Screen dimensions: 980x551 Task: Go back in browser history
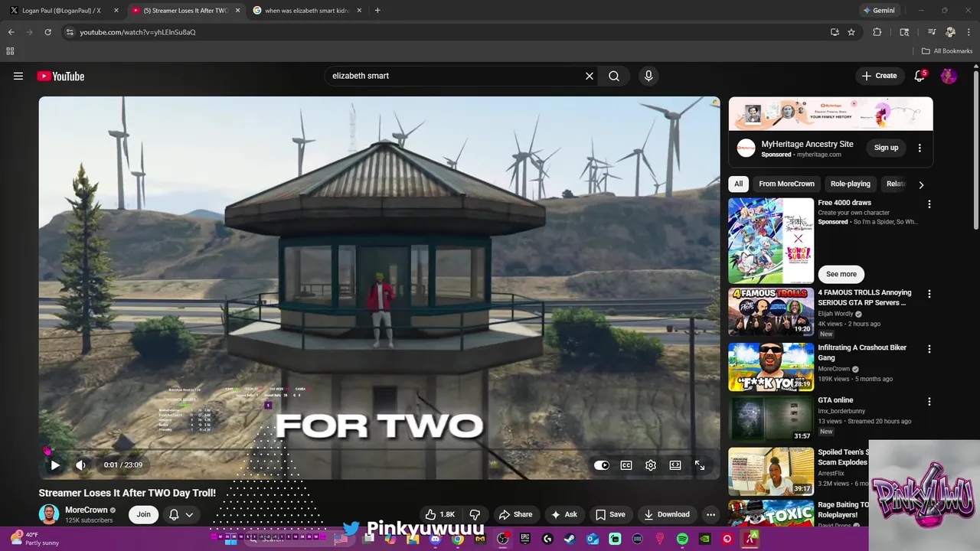pos(11,32)
